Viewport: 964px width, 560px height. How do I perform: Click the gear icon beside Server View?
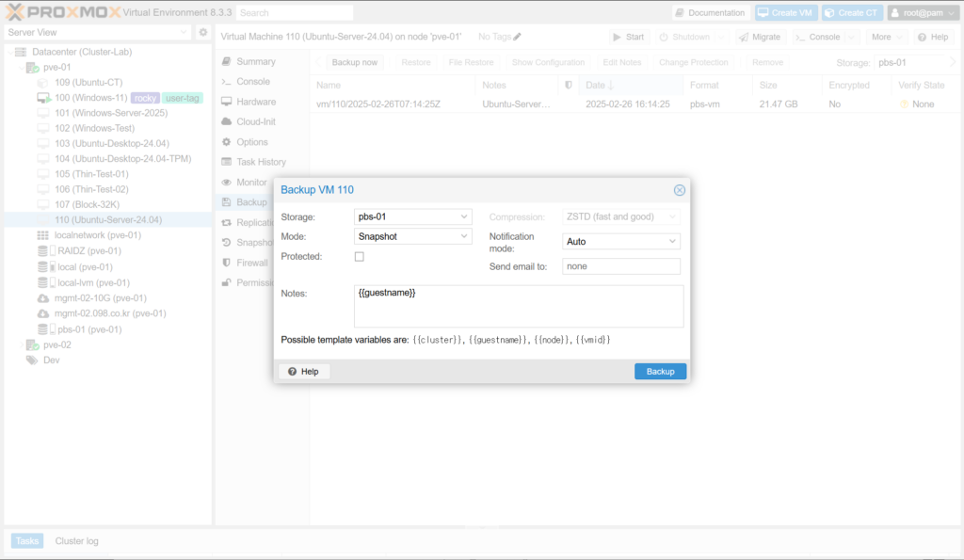(x=202, y=32)
